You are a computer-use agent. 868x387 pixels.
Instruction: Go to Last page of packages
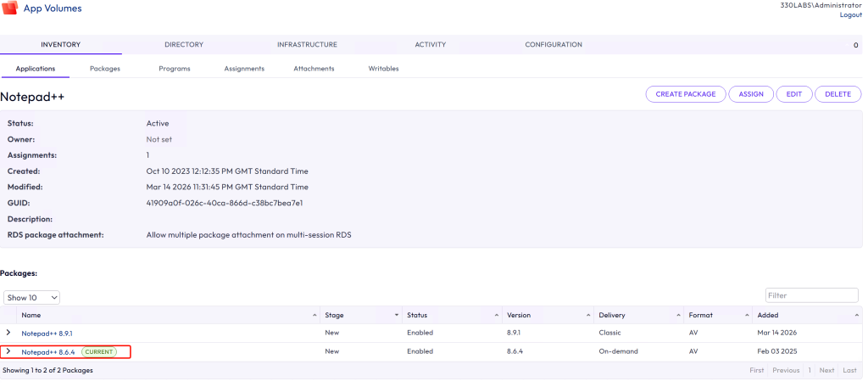coord(849,370)
